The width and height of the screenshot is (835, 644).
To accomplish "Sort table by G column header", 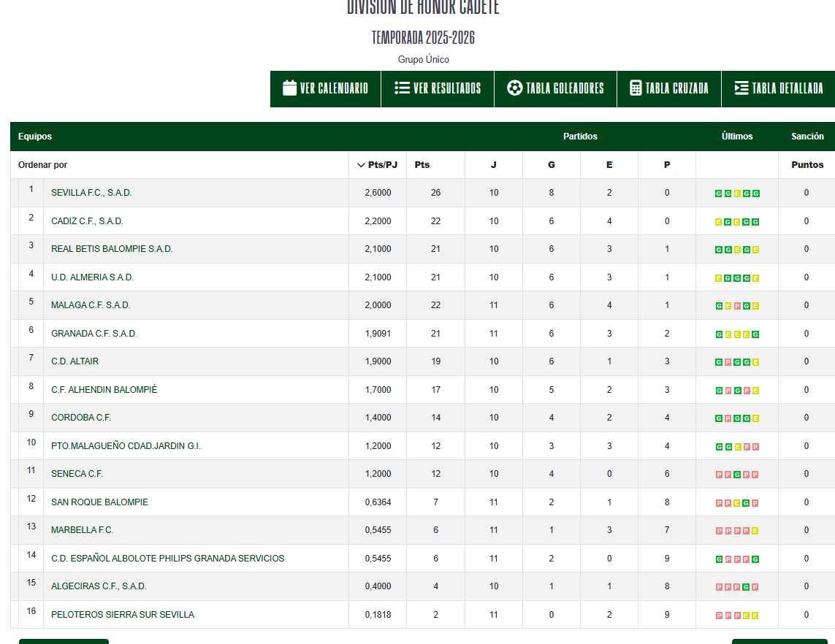I will click(x=551, y=165).
